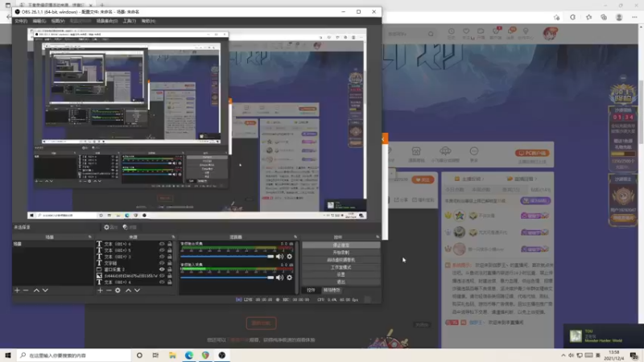Switch to the 转场特效 tab in Controls
This screenshot has width=644, height=362.
click(332, 290)
